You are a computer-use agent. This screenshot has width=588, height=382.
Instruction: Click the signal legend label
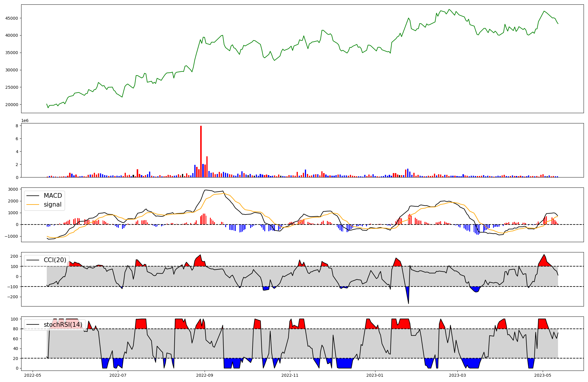53,205
